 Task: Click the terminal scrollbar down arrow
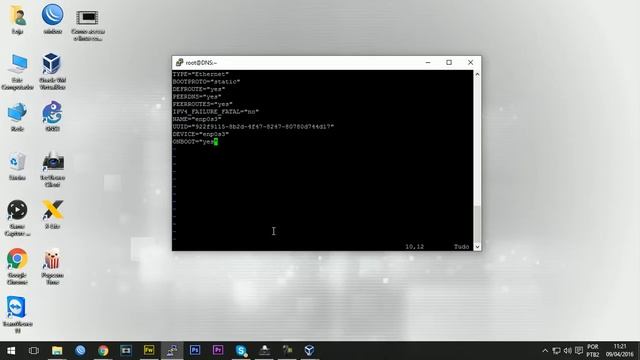pyautogui.click(x=477, y=247)
